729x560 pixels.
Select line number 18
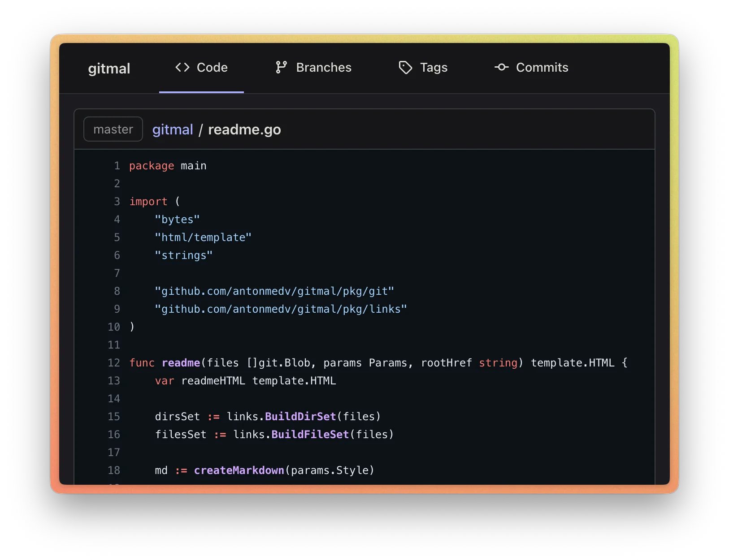pyautogui.click(x=114, y=470)
